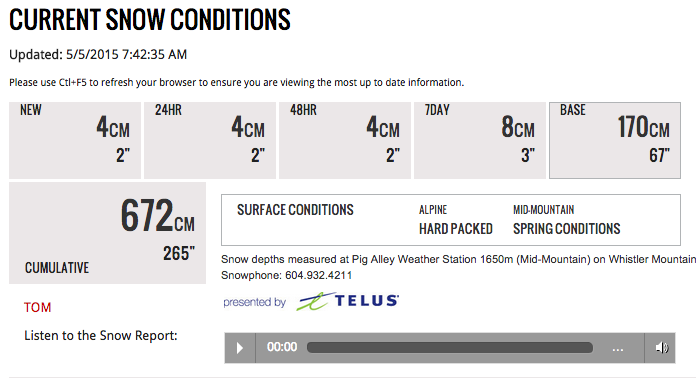This screenshot has width=696, height=379.
Task: Click the TELUS logo
Action: pyautogui.click(x=348, y=301)
